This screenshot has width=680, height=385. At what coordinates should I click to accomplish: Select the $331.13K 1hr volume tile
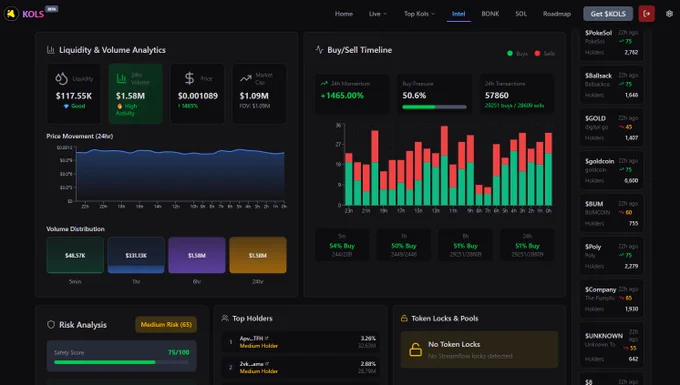pos(136,255)
